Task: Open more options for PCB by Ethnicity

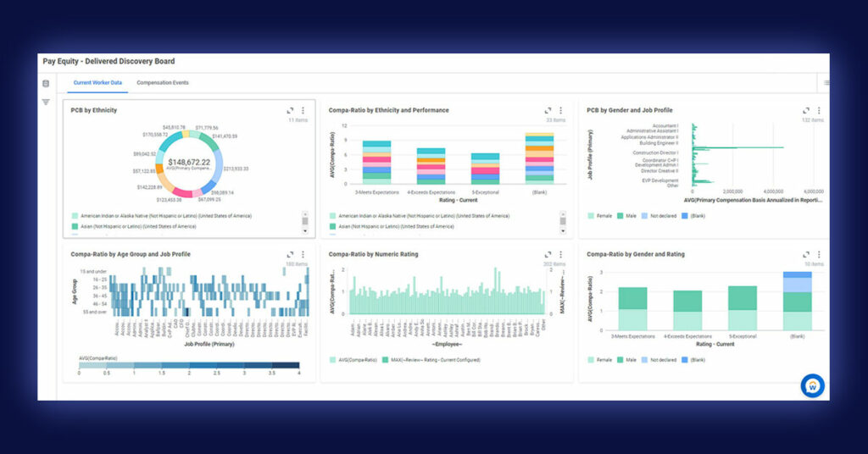Action: tap(303, 111)
